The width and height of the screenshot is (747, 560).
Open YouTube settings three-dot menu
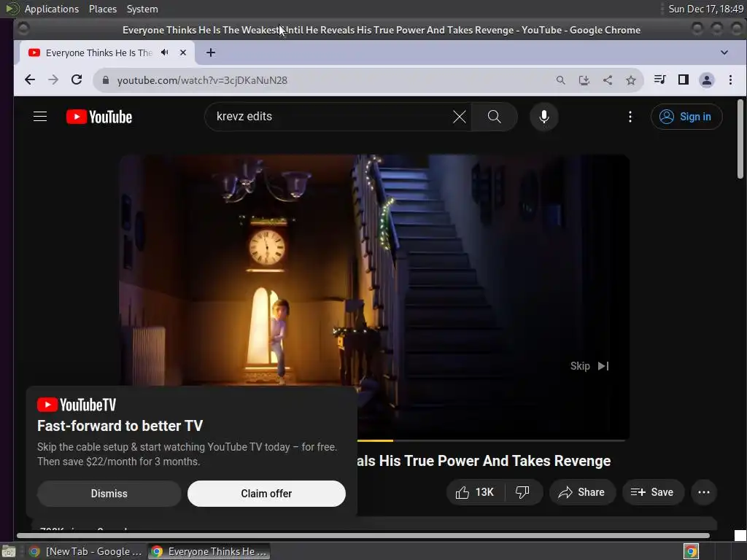[630, 117]
